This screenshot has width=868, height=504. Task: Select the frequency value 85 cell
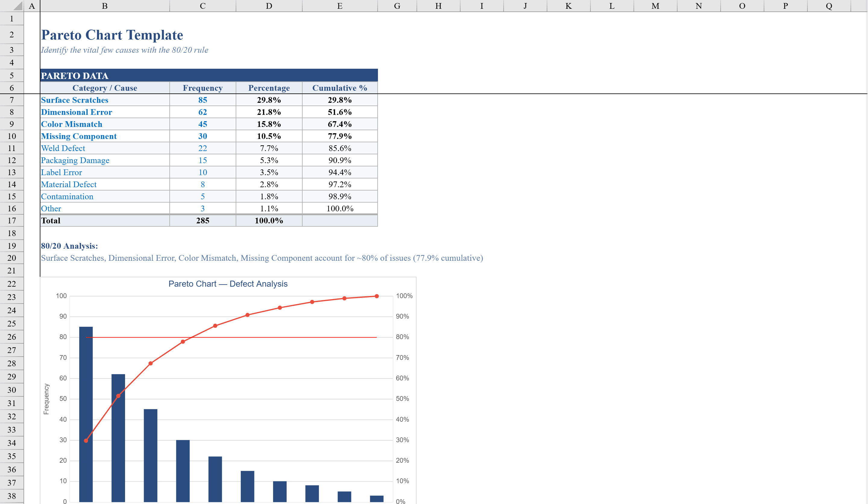coord(203,100)
